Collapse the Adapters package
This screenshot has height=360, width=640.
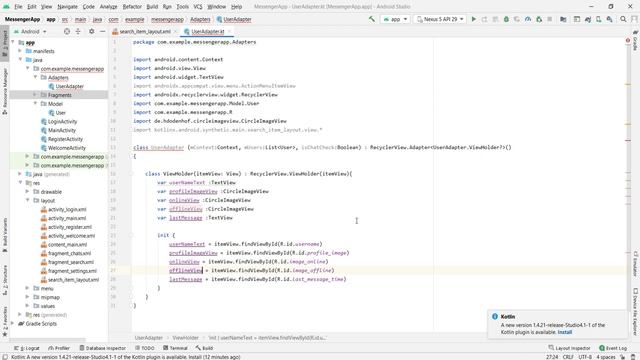[x=35, y=77]
